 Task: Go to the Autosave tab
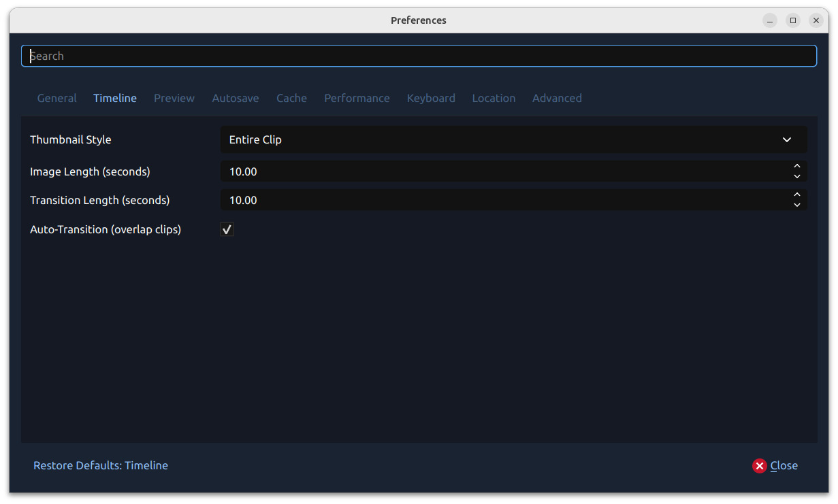pyautogui.click(x=236, y=98)
